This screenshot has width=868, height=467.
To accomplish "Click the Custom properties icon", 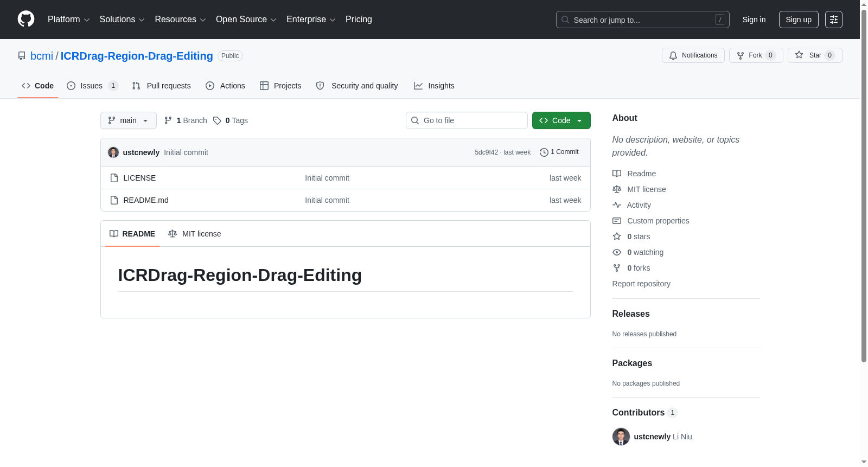I will 617,221.
